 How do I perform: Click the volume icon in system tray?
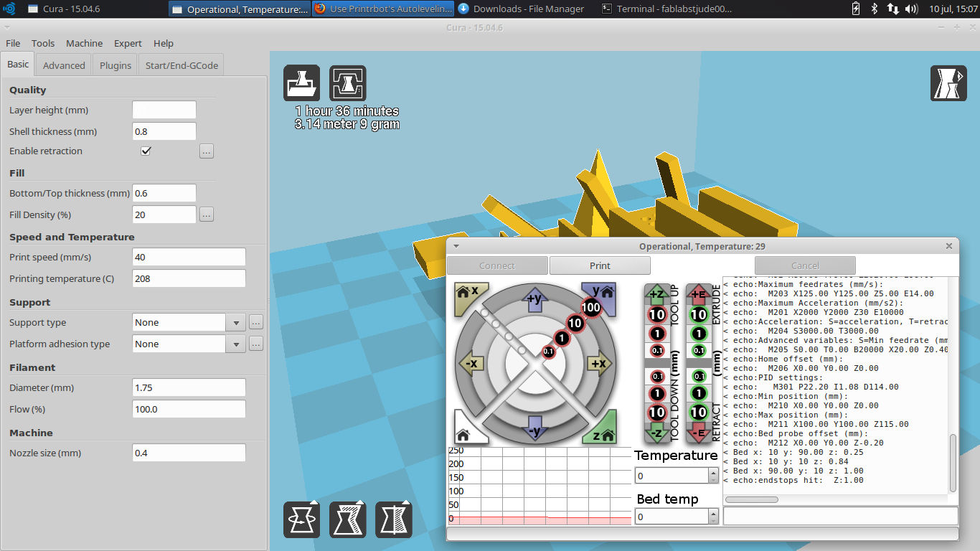pyautogui.click(x=912, y=9)
